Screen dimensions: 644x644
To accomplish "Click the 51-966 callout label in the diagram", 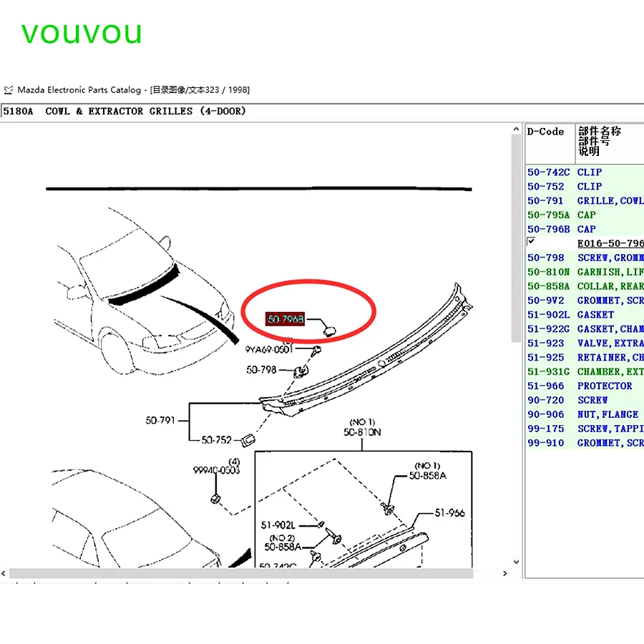I will (450, 513).
